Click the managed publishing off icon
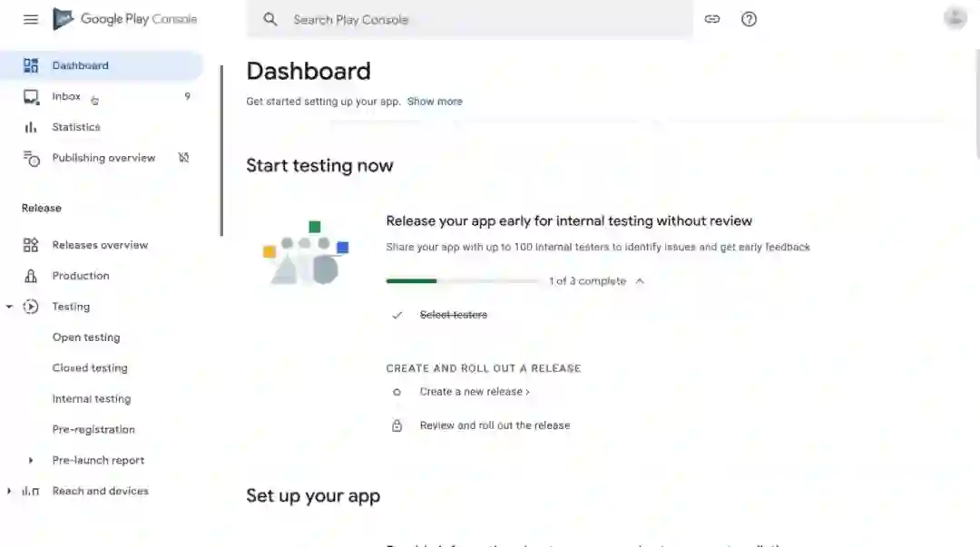The width and height of the screenshot is (980, 547). [183, 158]
